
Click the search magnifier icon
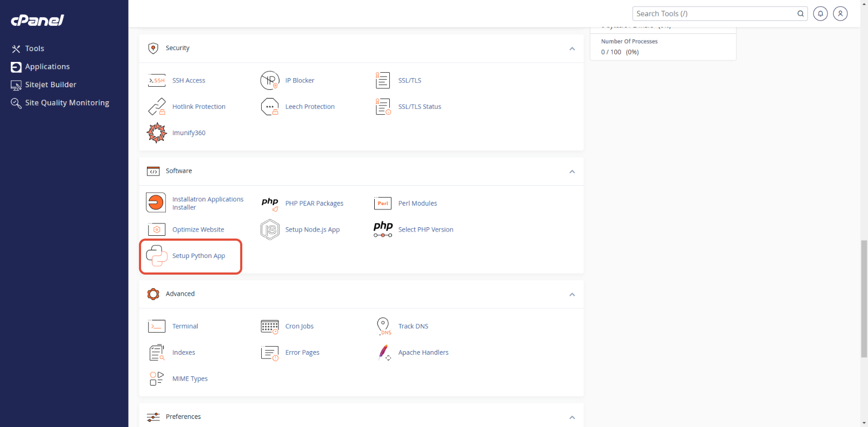[801, 14]
